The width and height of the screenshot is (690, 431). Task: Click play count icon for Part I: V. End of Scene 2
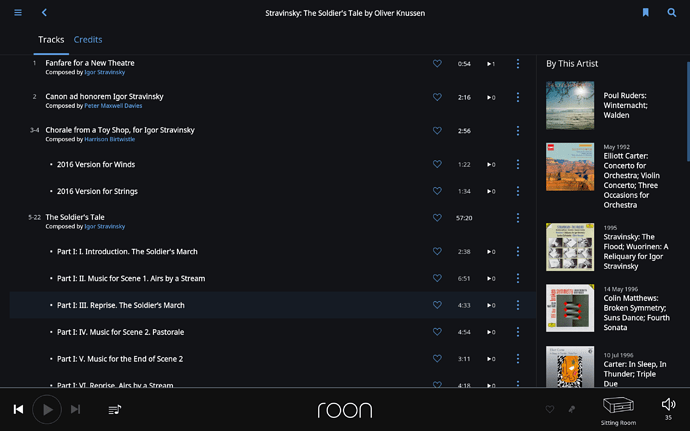point(491,359)
